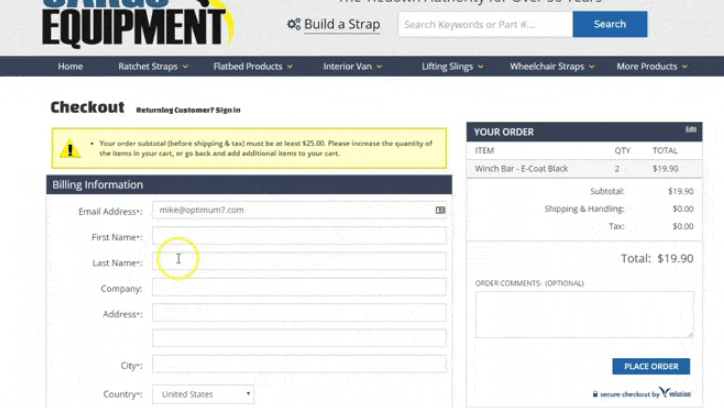Open the More Products menu

click(x=647, y=66)
